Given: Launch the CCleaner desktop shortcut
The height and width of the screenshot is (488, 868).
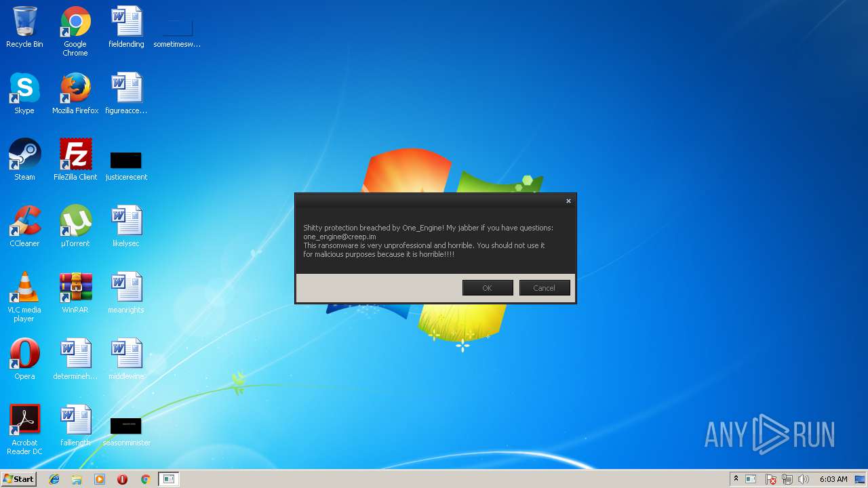Looking at the screenshot, I should (24, 226).
